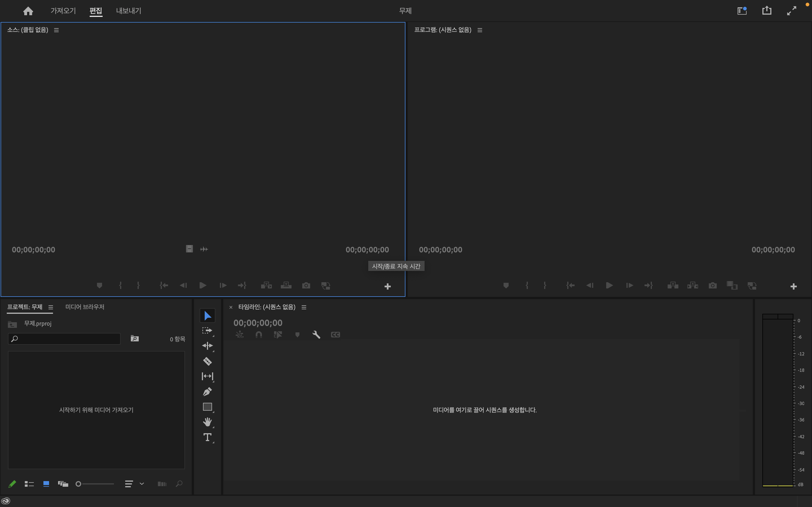This screenshot has width=812, height=507.
Task: Select the Type tool
Action: 207,437
